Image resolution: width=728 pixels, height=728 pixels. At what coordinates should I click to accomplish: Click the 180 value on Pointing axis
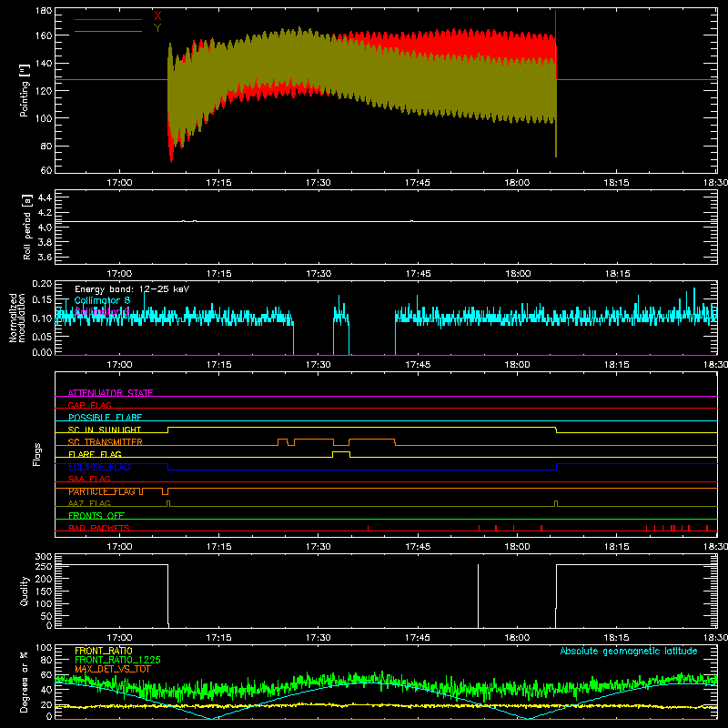(43, 11)
